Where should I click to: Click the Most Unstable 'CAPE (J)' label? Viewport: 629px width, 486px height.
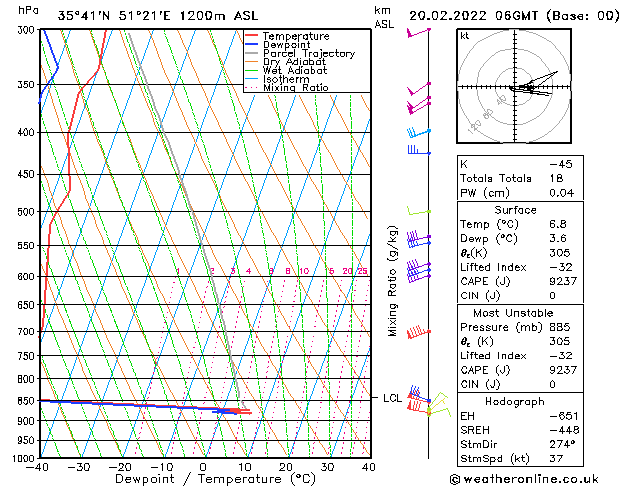click(485, 370)
